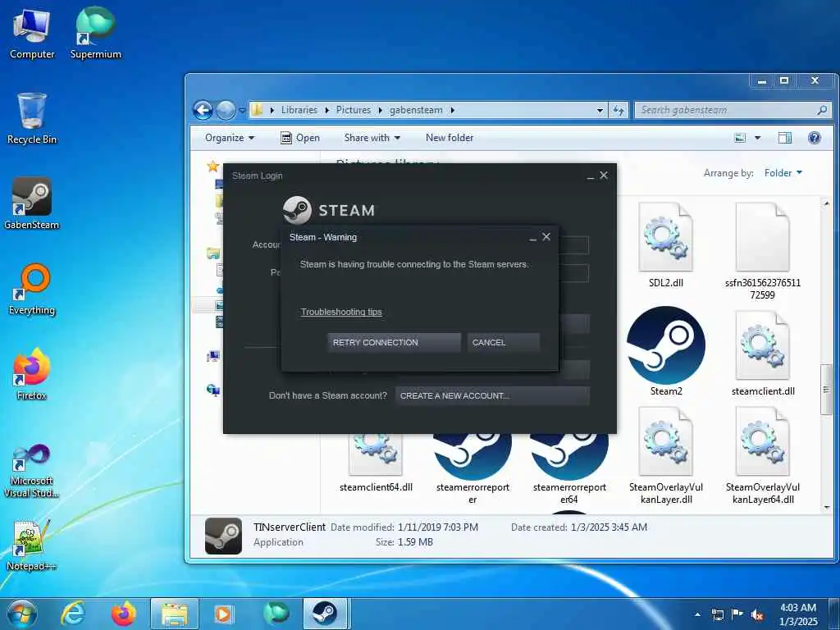
Task: Expand the address bar history dropdown
Action: coord(600,111)
